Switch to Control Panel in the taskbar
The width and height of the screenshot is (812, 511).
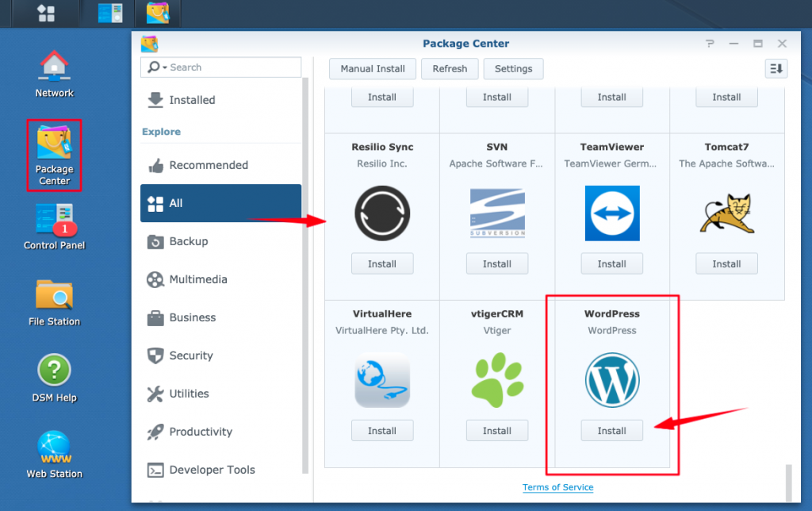[x=110, y=13]
